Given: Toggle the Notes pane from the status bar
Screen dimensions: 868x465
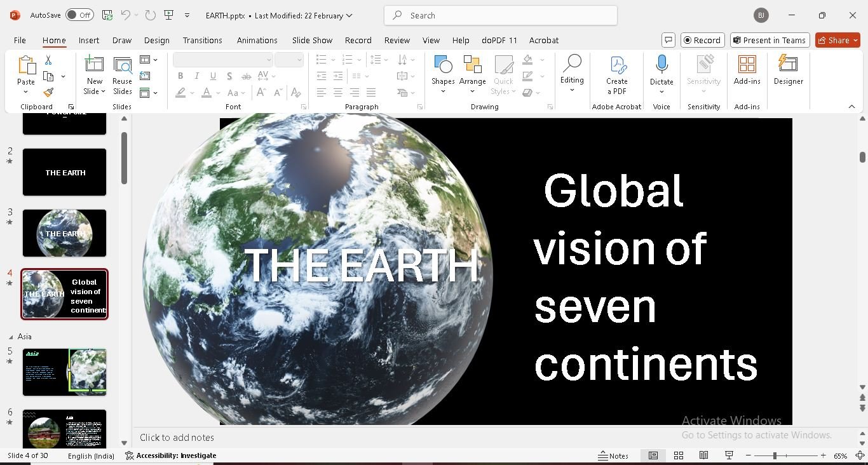Looking at the screenshot, I should click(613, 455).
